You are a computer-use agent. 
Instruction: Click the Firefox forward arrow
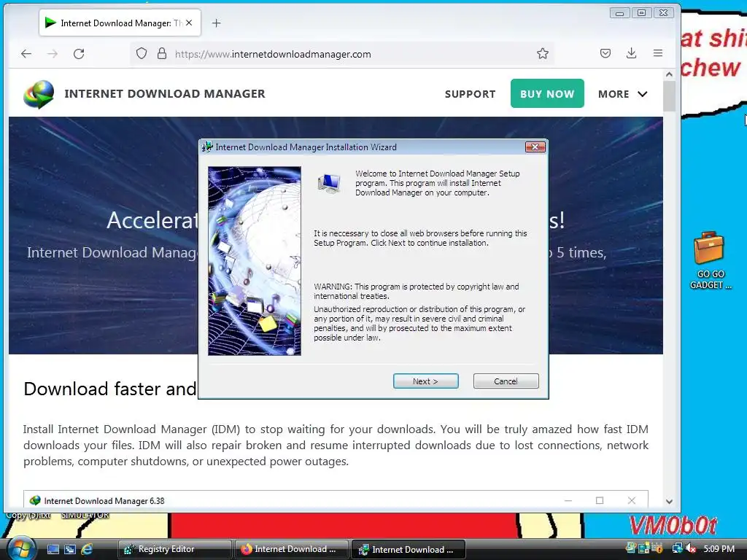coord(53,54)
